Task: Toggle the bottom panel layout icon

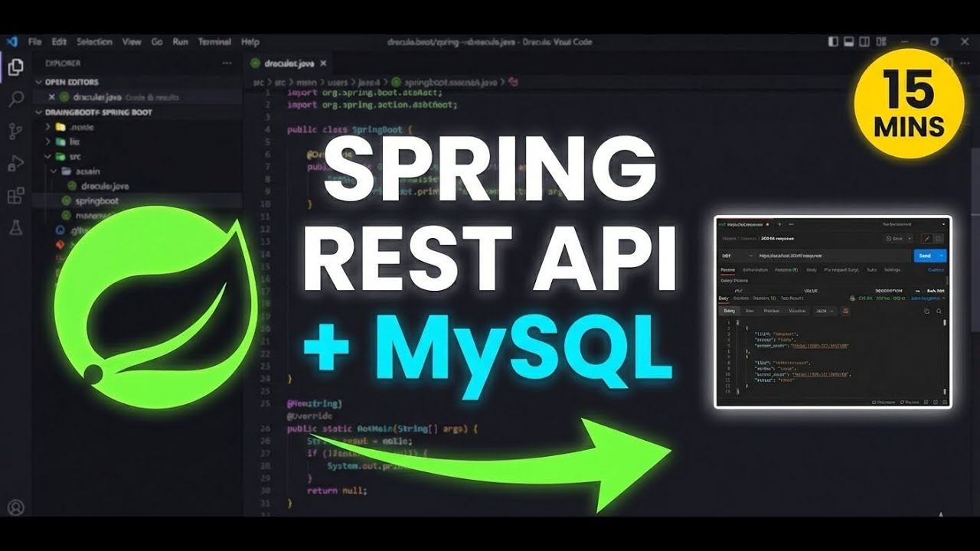Action: click(851, 41)
